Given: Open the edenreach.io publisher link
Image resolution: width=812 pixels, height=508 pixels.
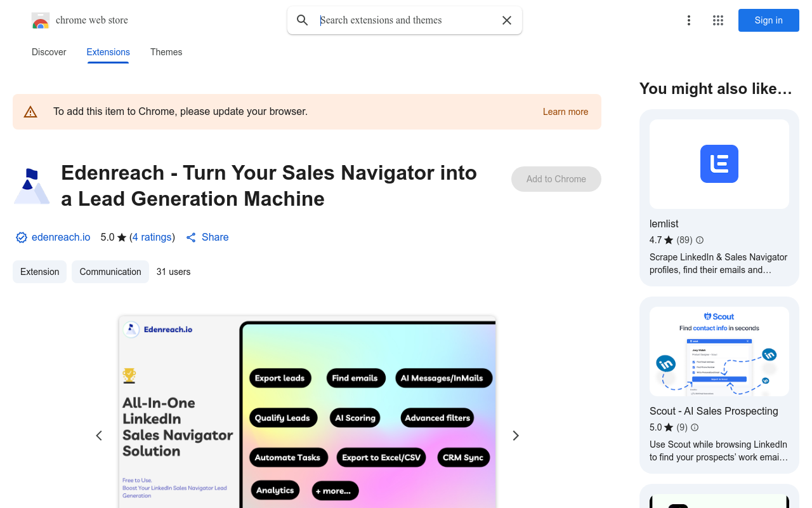Looking at the screenshot, I should 61,237.
